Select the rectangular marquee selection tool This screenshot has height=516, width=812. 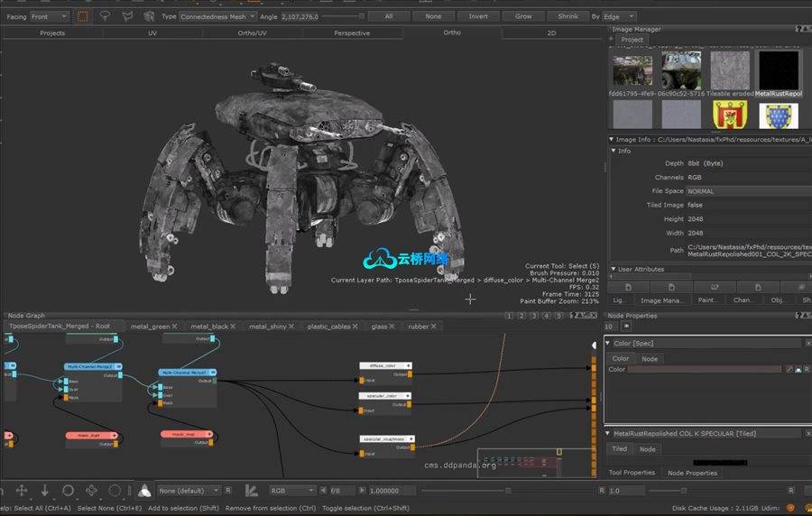click(x=82, y=16)
